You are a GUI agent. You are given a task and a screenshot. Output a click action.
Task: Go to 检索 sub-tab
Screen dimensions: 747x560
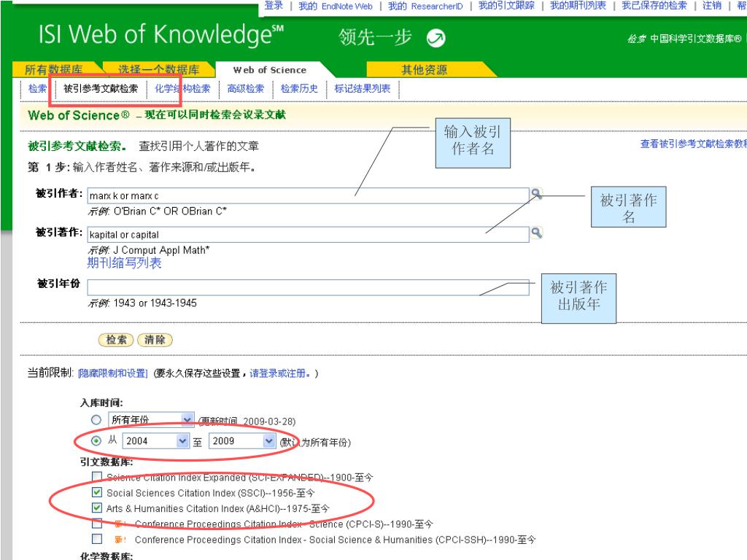coord(38,88)
